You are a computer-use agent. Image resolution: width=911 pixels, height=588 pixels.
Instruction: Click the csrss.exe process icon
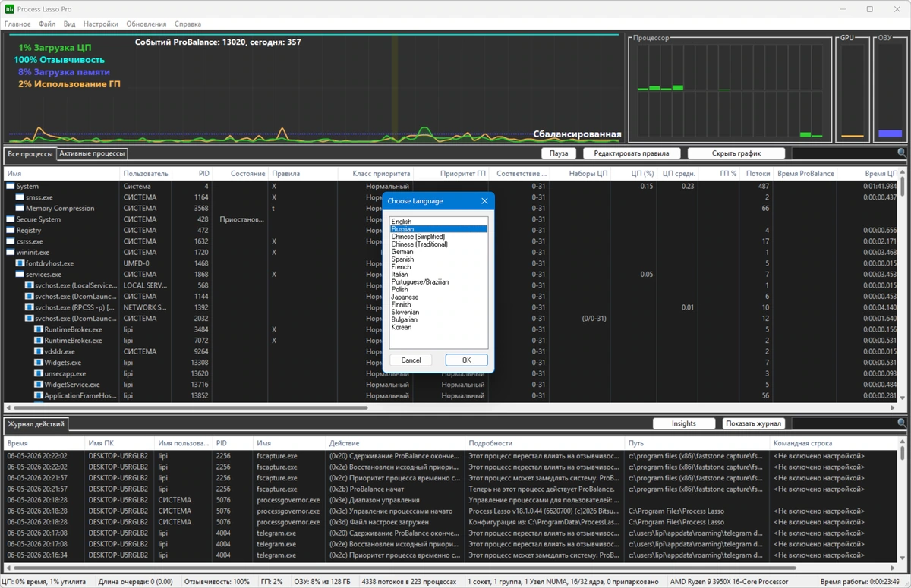click(11, 241)
